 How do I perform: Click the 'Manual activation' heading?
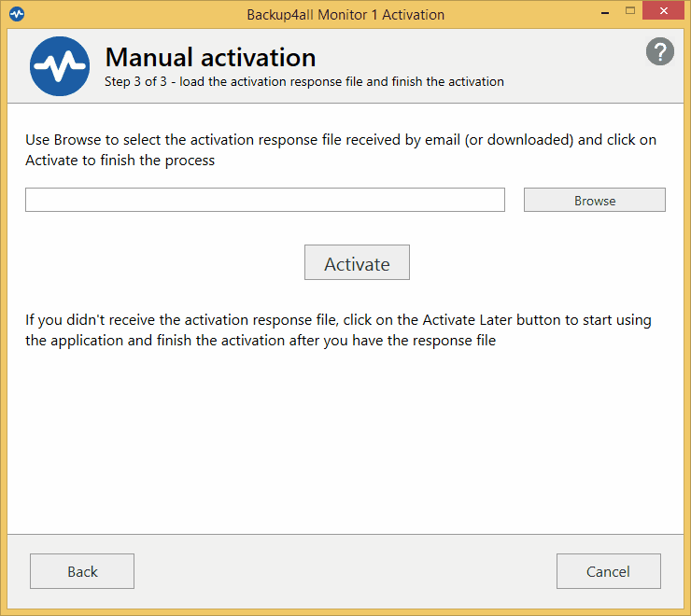coord(211,57)
